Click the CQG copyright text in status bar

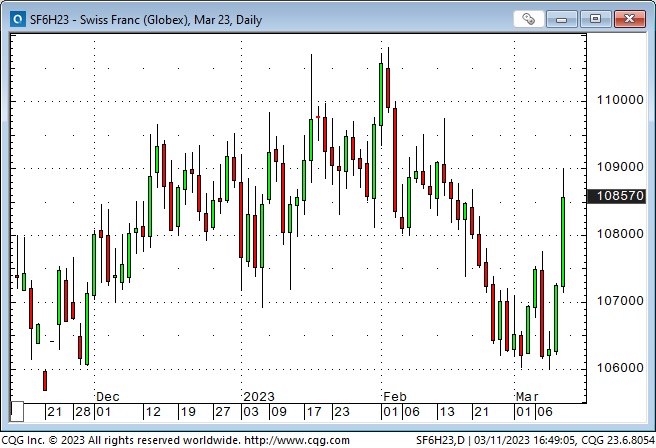[x=120, y=440]
